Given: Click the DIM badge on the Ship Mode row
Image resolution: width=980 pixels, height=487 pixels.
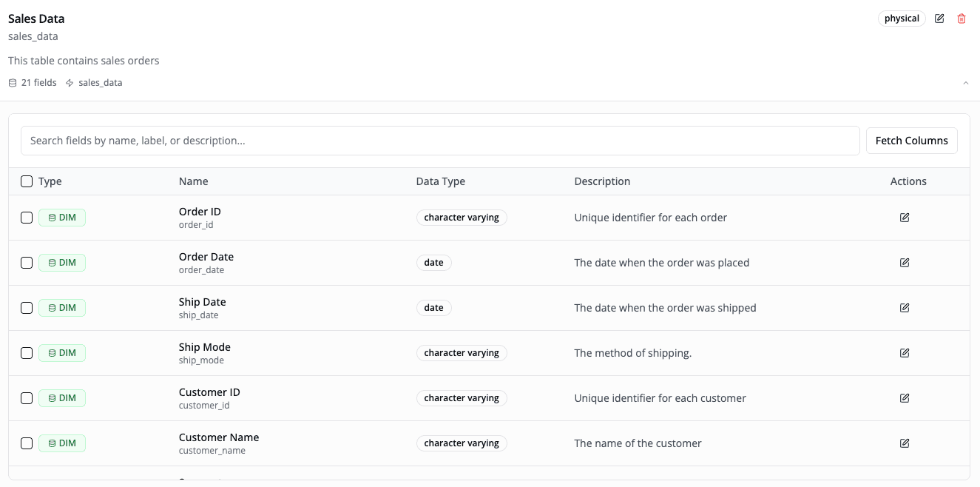Looking at the screenshot, I should click(x=61, y=352).
